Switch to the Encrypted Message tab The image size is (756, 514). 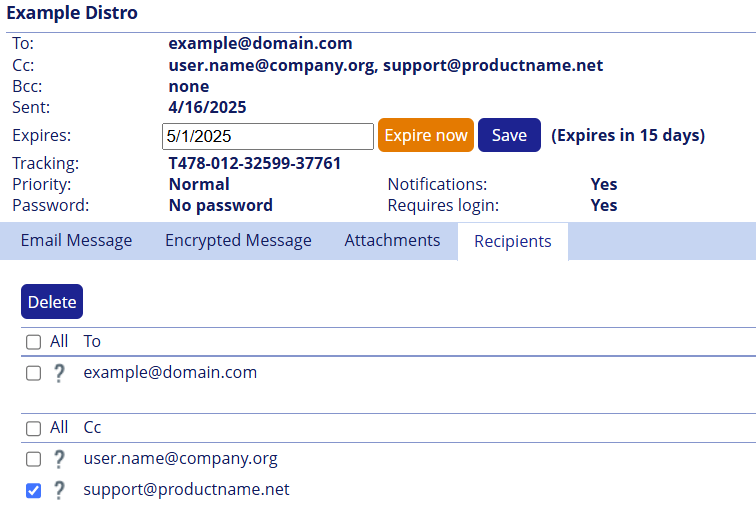coord(238,241)
